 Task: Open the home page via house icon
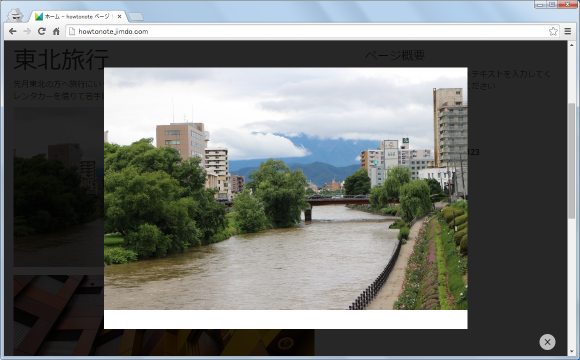click(x=56, y=31)
